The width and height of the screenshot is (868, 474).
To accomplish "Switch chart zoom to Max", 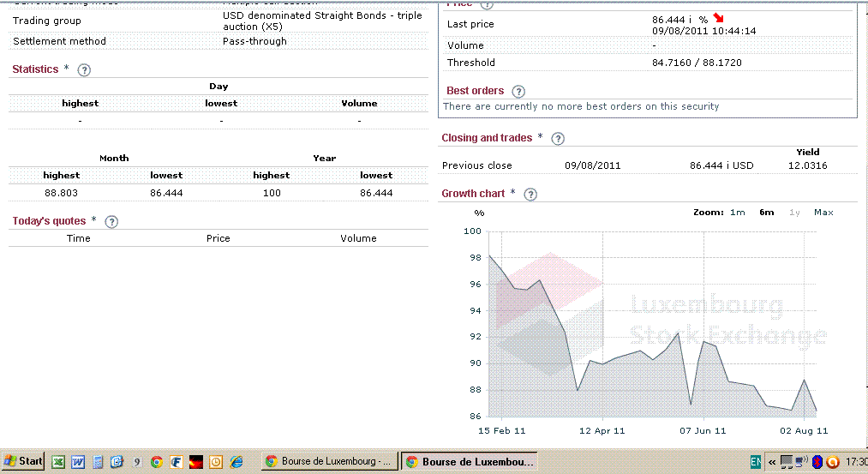I will [x=823, y=213].
